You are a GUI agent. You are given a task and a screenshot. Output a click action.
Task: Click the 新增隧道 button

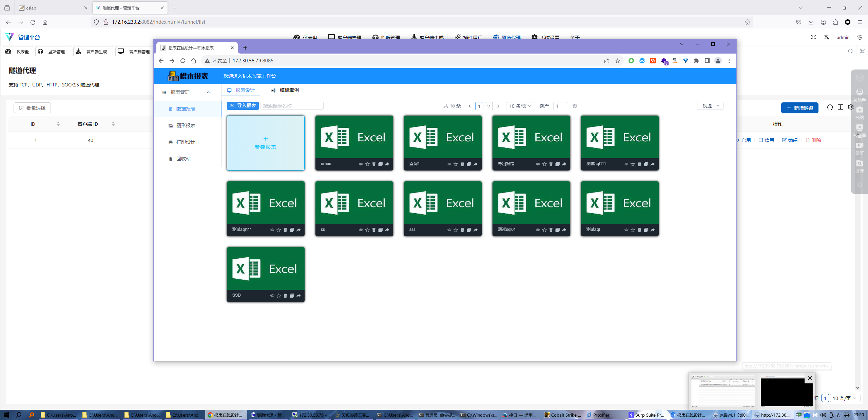pyautogui.click(x=799, y=108)
